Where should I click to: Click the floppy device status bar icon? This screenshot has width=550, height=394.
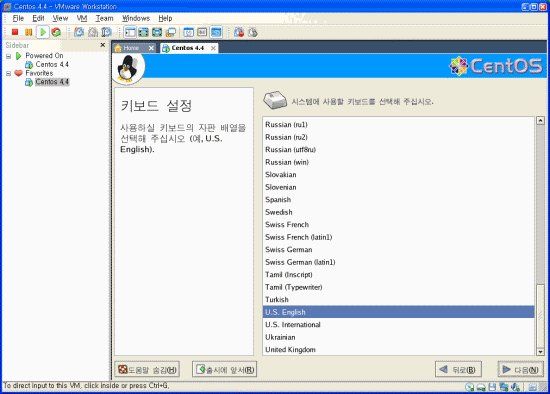click(492, 387)
